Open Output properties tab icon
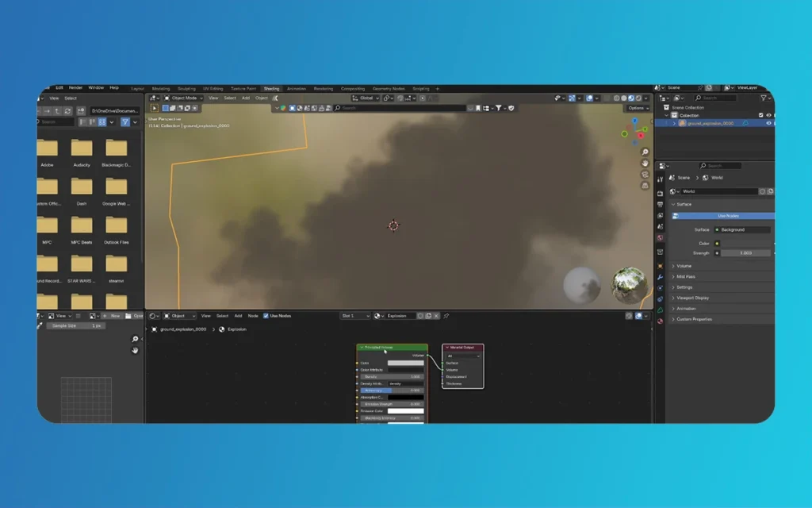Image resolution: width=812 pixels, height=508 pixels. pos(660,204)
